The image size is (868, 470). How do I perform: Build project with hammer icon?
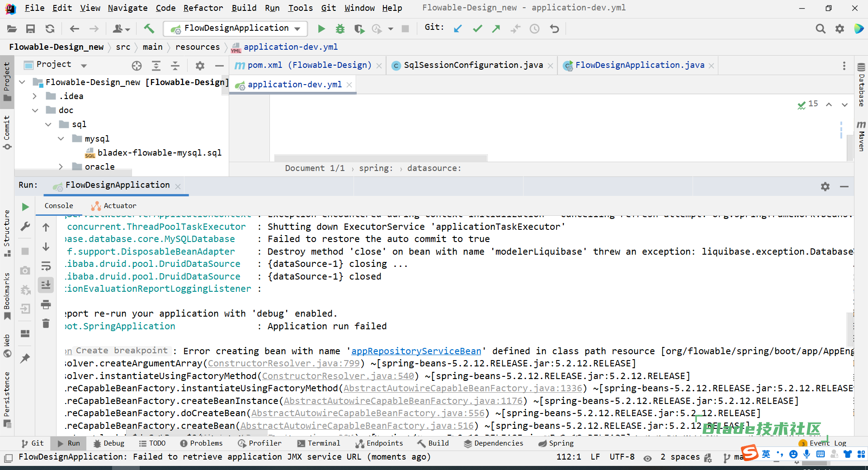click(x=149, y=28)
